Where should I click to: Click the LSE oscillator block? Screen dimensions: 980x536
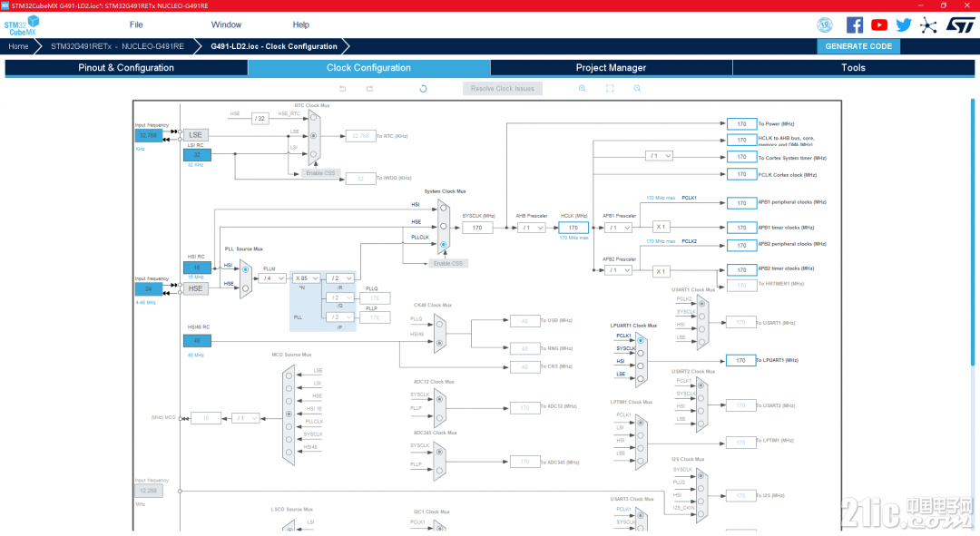[196, 135]
